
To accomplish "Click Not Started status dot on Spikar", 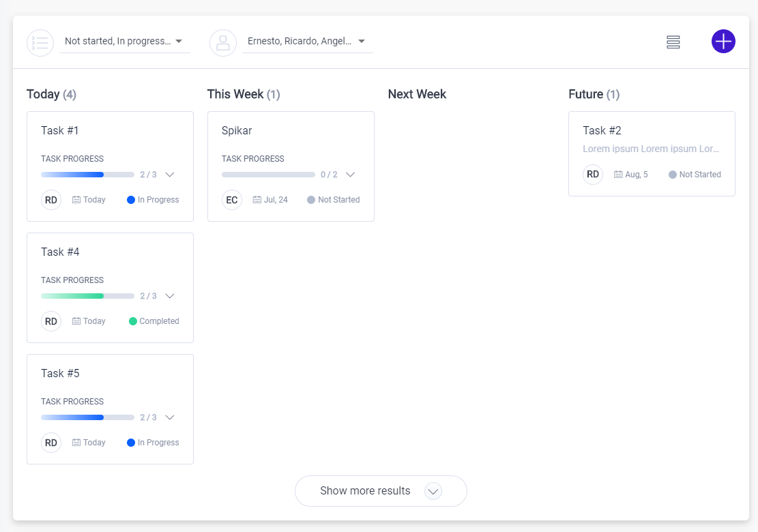I will (311, 200).
